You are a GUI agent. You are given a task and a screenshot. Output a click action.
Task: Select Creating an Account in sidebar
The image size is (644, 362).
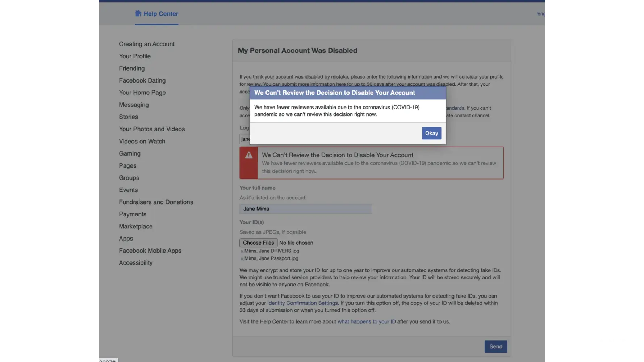coord(147,44)
